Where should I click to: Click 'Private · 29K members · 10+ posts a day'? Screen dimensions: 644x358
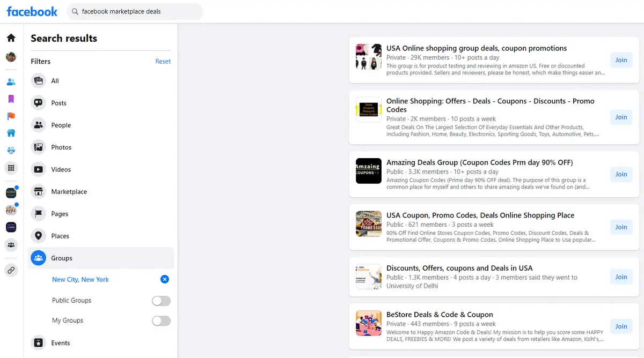point(443,57)
